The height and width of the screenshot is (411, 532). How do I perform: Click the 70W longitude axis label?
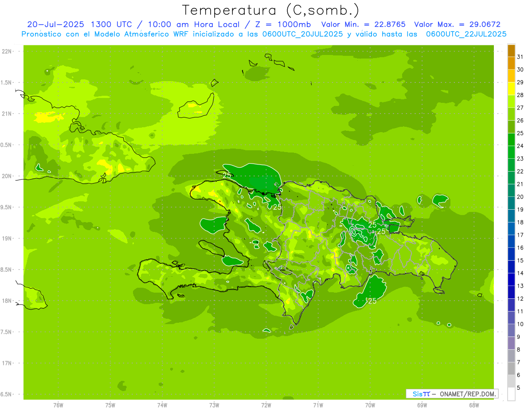point(370,405)
